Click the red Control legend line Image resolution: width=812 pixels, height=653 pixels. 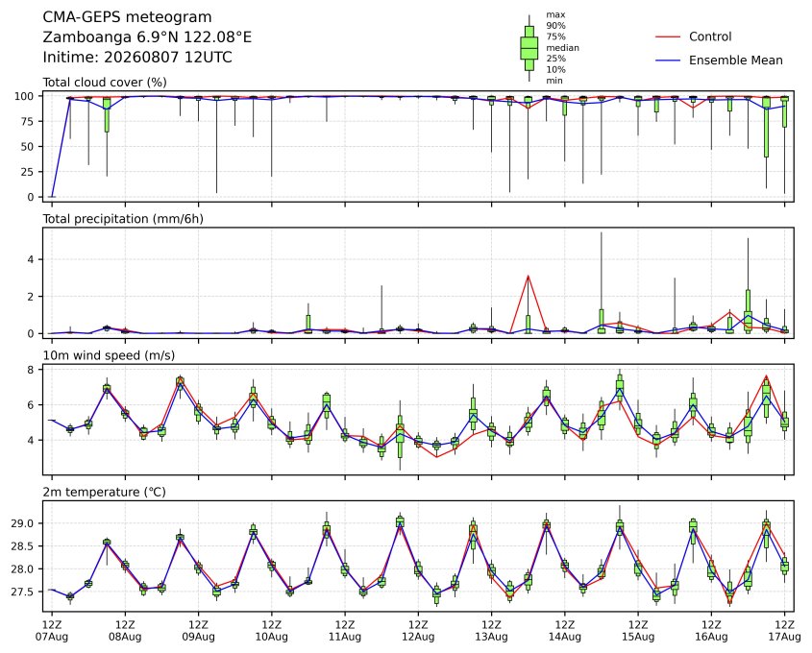668,36
